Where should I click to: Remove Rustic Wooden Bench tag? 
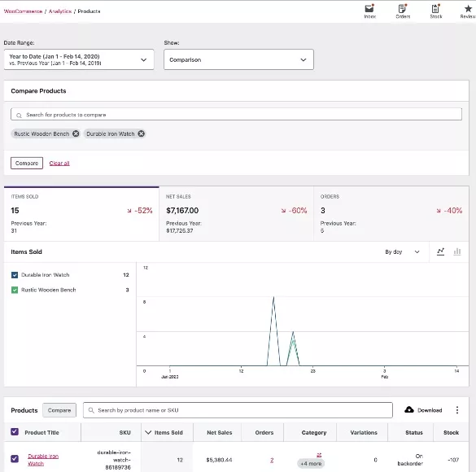click(76, 133)
